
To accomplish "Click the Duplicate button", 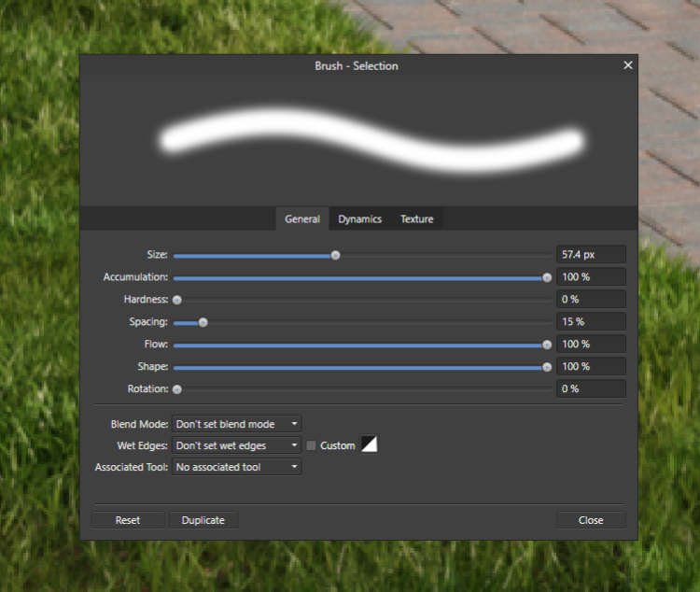I will (203, 520).
